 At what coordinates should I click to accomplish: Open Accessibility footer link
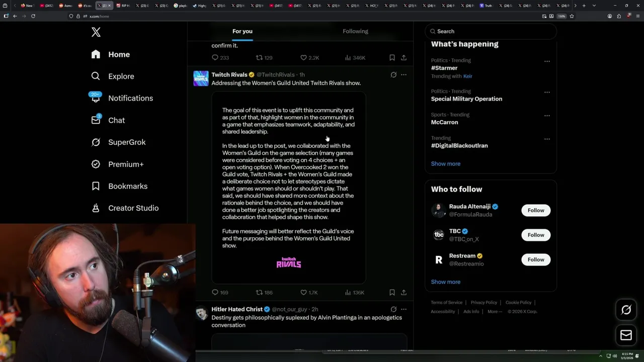click(x=443, y=312)
